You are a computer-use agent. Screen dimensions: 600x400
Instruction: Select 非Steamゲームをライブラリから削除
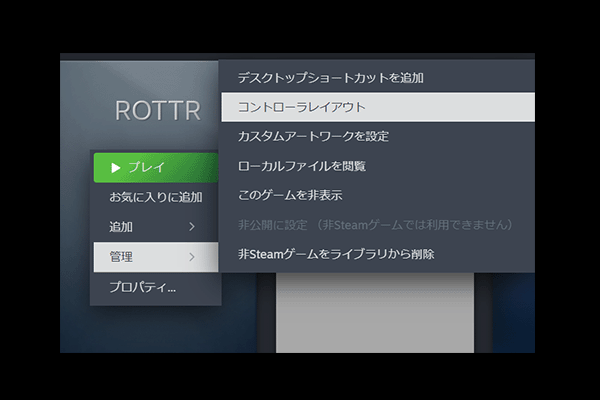click(x=378, y=254)
